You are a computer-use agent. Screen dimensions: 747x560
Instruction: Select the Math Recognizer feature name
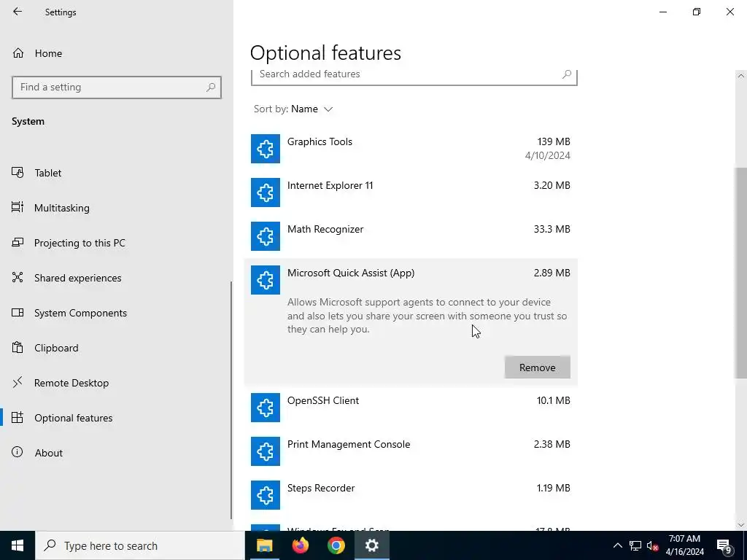click(325, 229)
